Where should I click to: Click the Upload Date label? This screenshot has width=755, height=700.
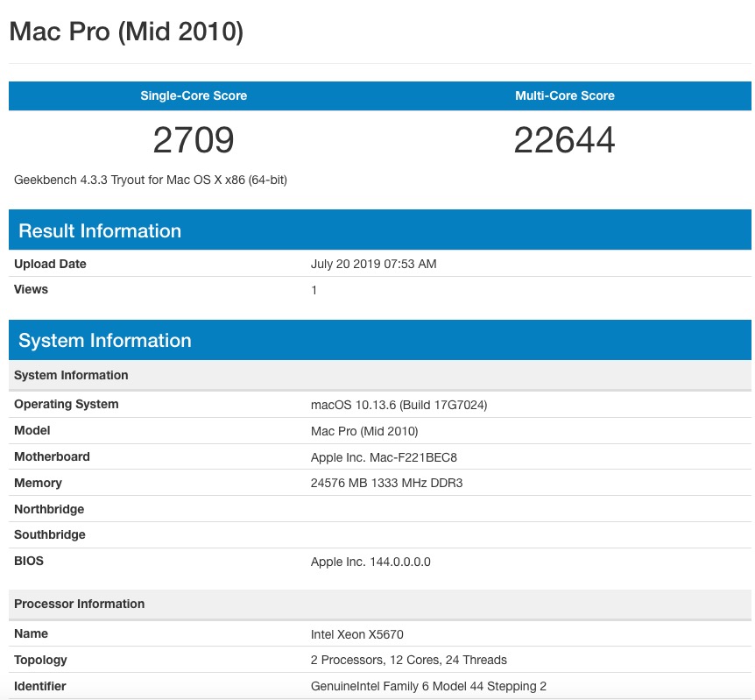pos(50,264)
